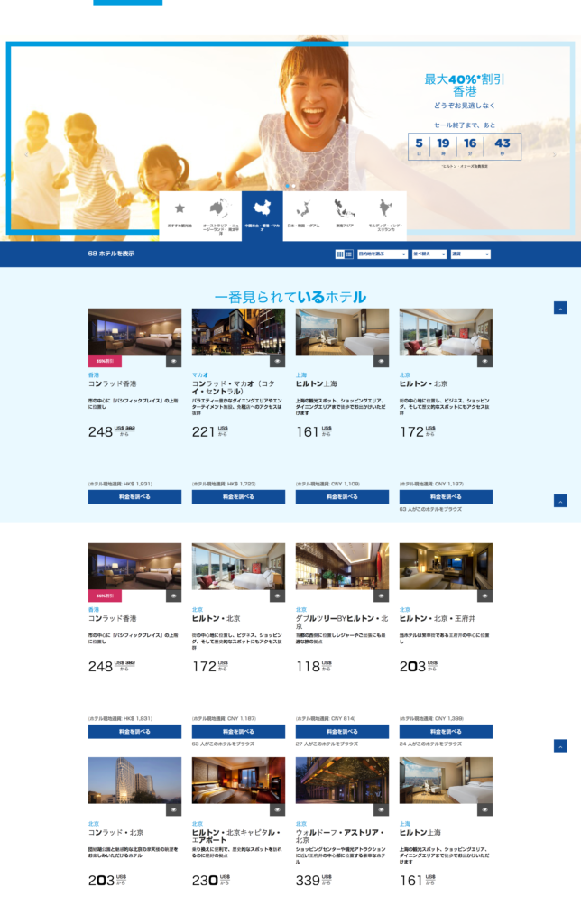Click eye icon on top-row コンラッド香港 photo
This screenshot has width=581, height=924.
pos(174,361)
